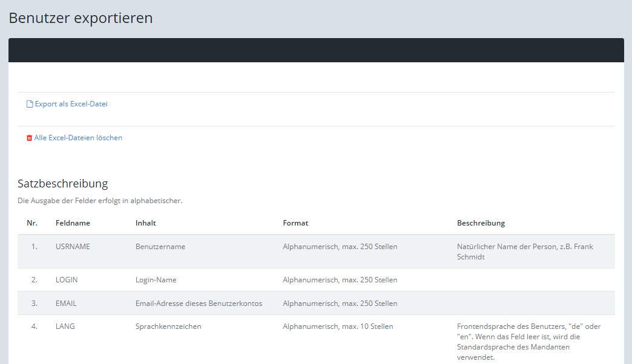Click the Beschreibung column header
The height and width of the screenshot is (364, 632).
click(x=481, y=223)
